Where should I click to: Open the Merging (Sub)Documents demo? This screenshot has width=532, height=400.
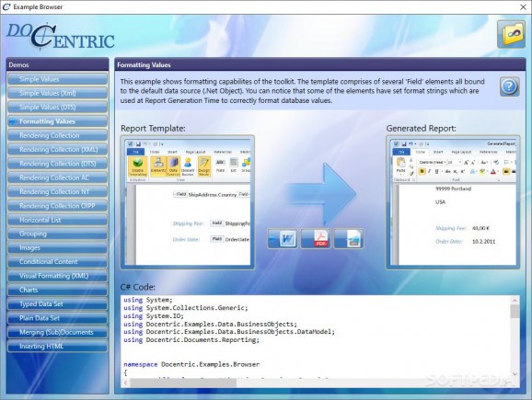[x=57, y=332]
